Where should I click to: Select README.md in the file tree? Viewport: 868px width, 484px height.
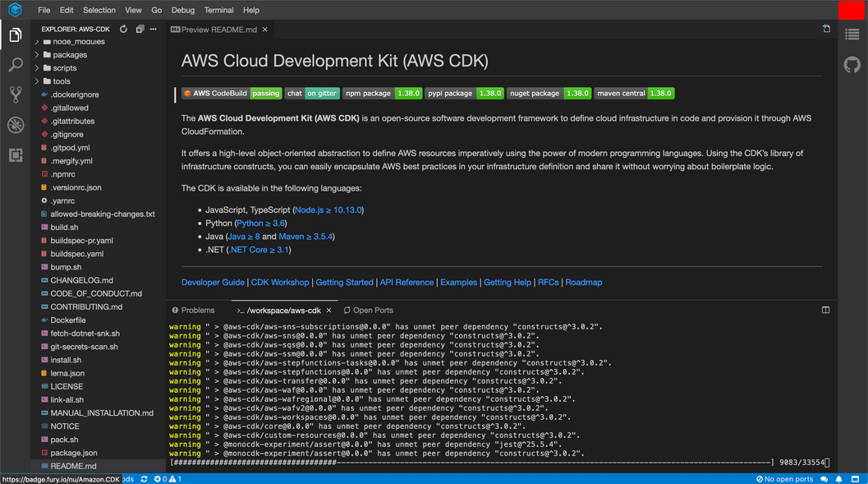[98, 466]
